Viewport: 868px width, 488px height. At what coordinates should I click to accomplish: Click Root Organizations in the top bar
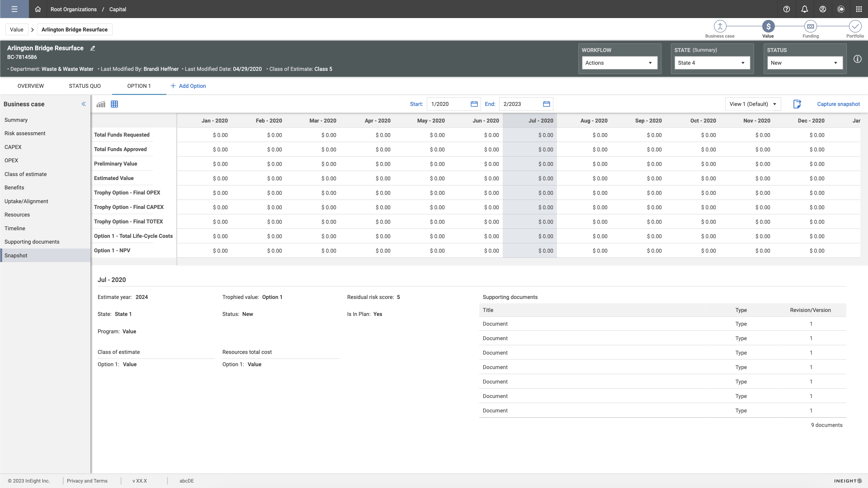(x=73, y=9)
